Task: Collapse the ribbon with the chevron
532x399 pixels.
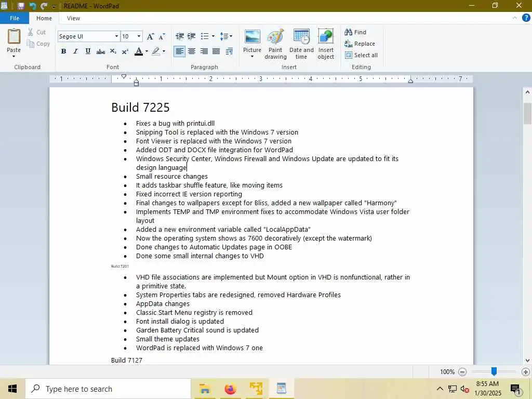Action: coord(515,18)
